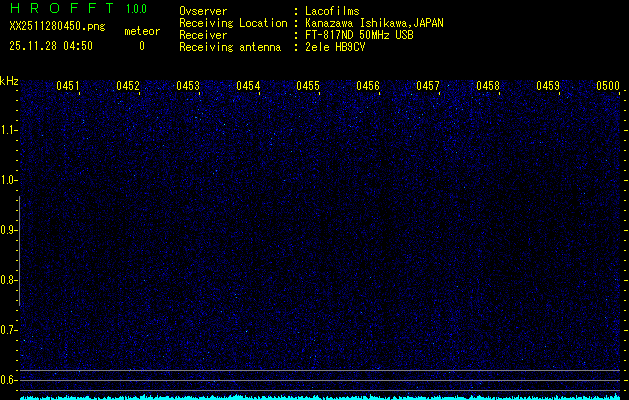Select the 0458 time marker
629x400 pixels.
coord(488,86)
